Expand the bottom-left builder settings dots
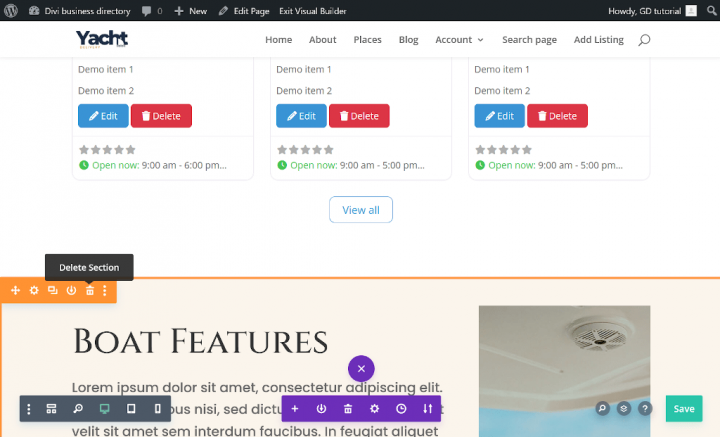The height and width of the screenshot is (437, 720). (x=29, y=409)
